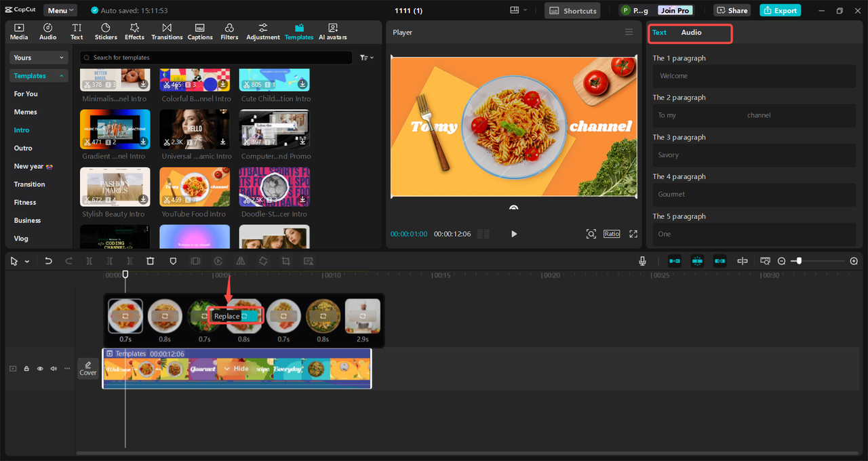This screenshot has width=868, height=461.
Task: Edit the 'Savory' paragraph field
Action: (754, 155)
